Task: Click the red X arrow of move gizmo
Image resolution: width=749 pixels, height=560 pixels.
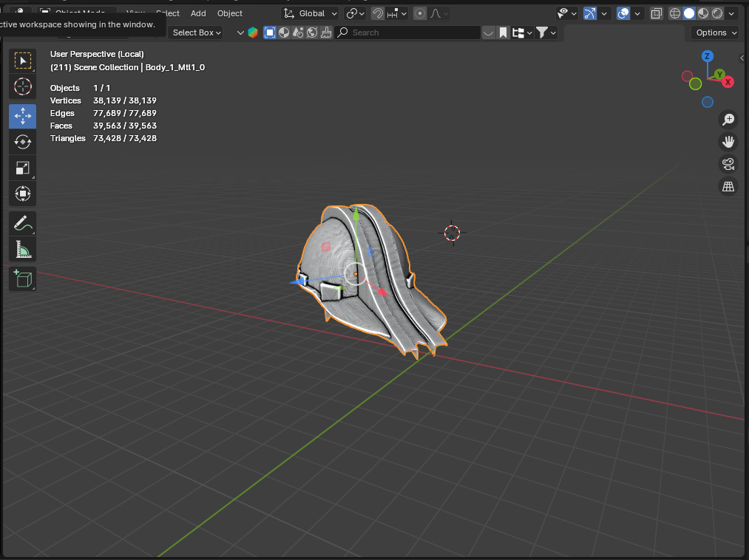Action: 382,291
